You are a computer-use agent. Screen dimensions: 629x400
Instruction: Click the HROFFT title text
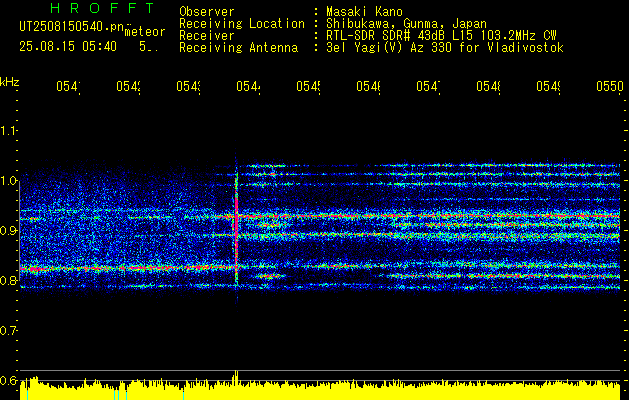click(x=102, y=8)
